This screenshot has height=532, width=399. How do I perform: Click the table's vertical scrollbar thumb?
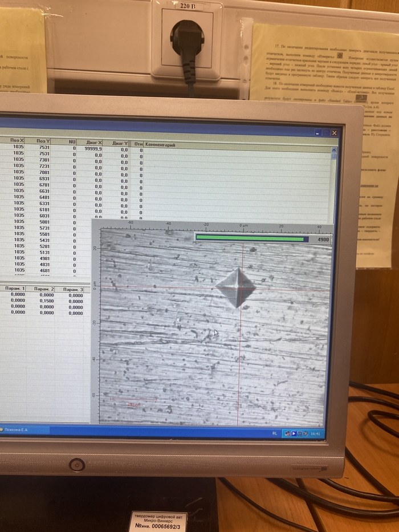[x=333, y=156]
